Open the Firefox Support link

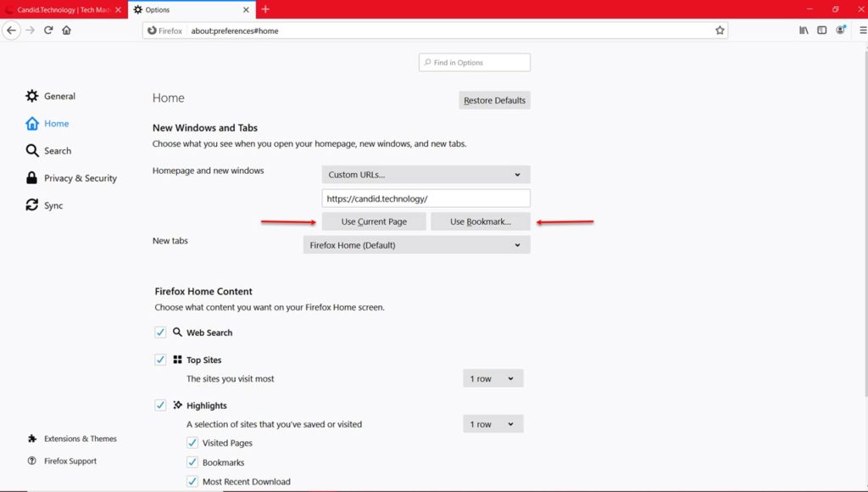coord(62,461)
